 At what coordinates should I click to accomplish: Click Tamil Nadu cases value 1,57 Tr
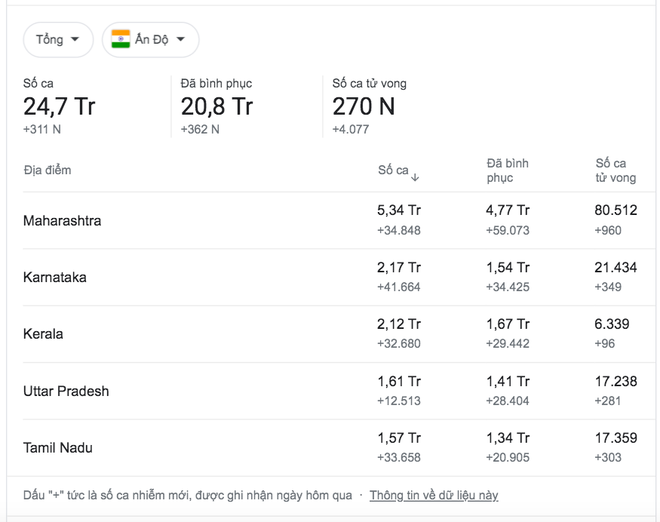click(x=399, y=438)
